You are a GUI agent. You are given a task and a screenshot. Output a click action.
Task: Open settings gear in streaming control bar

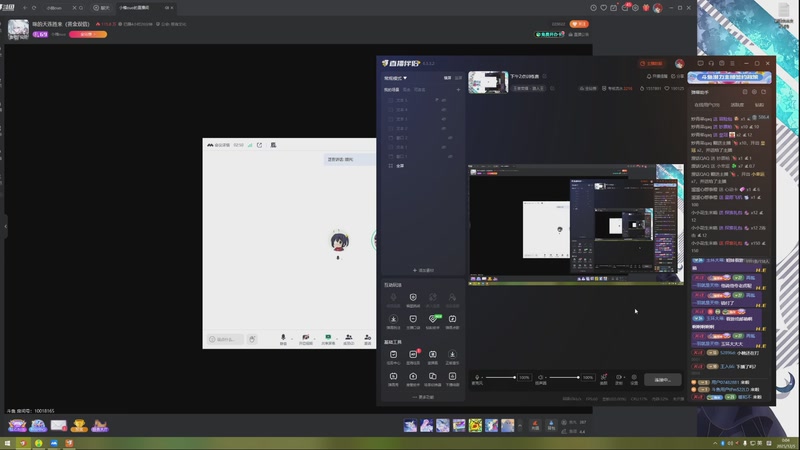[x=634, y=379]
